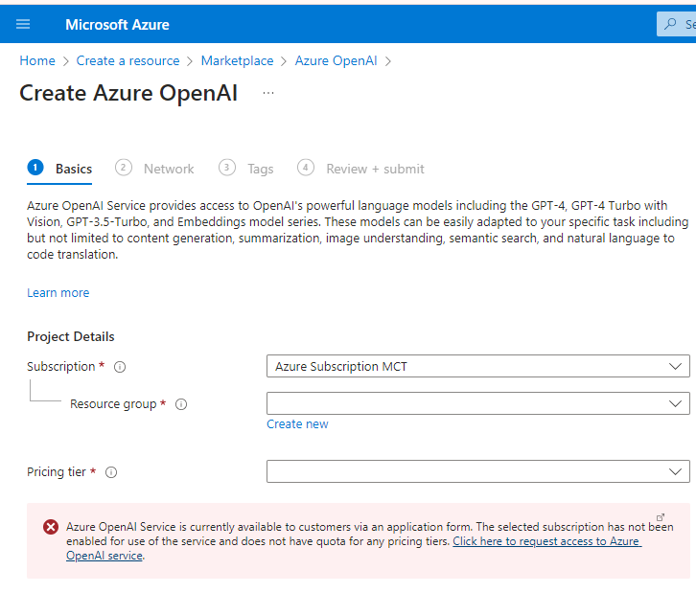Expand the Subscription dropdown

[x=478, y=366]
